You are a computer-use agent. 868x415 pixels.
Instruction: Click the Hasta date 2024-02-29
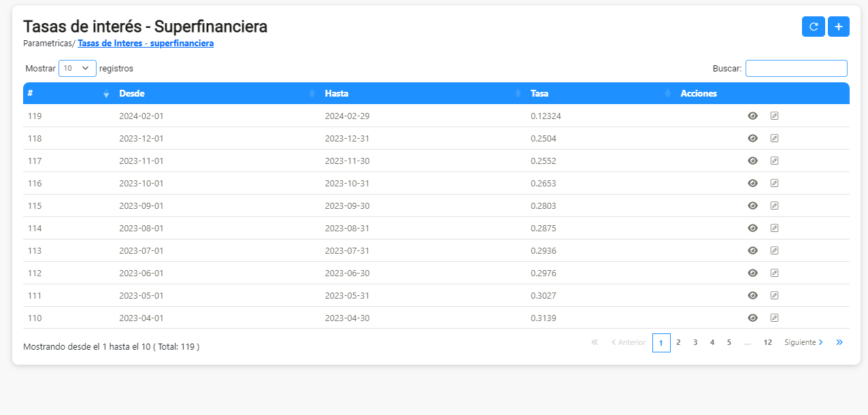click(x=348, y=116)
